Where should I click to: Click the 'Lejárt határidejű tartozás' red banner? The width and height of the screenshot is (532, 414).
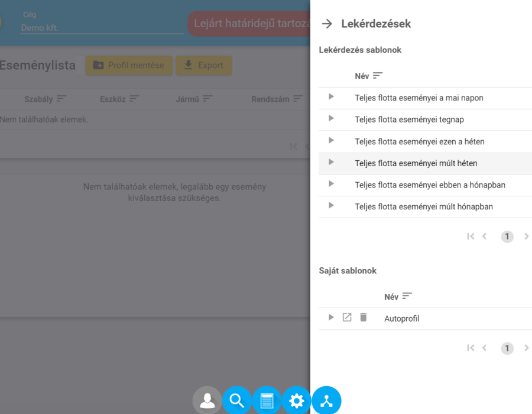coord(249,24)
